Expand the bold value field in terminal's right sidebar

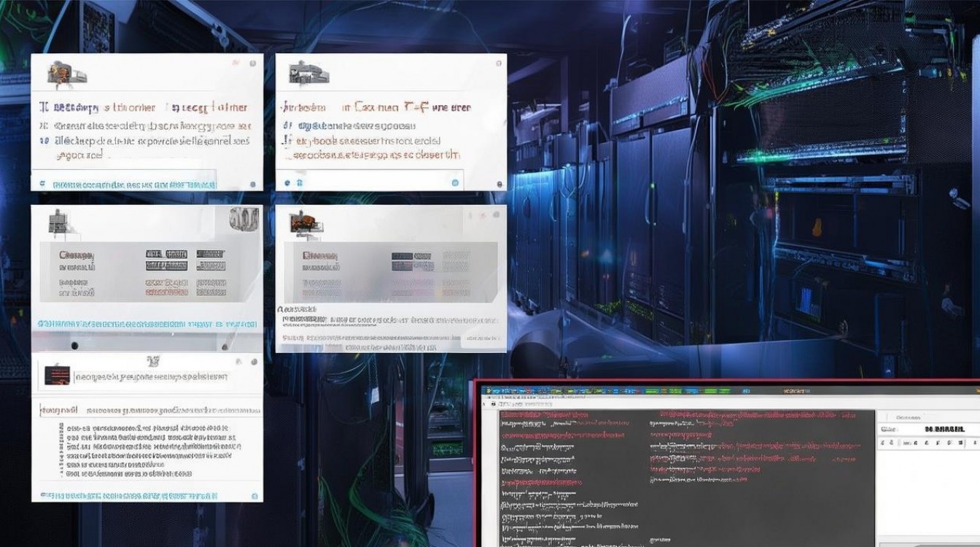[944, 429]
